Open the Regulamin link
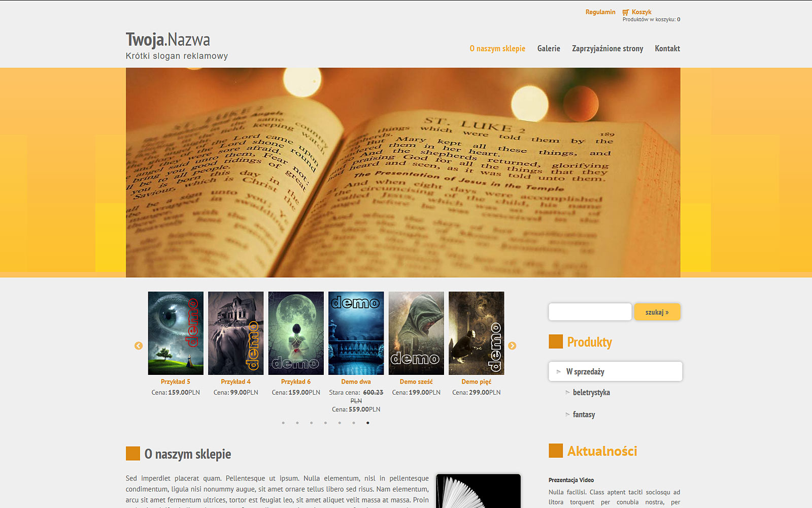 point(600,12)
